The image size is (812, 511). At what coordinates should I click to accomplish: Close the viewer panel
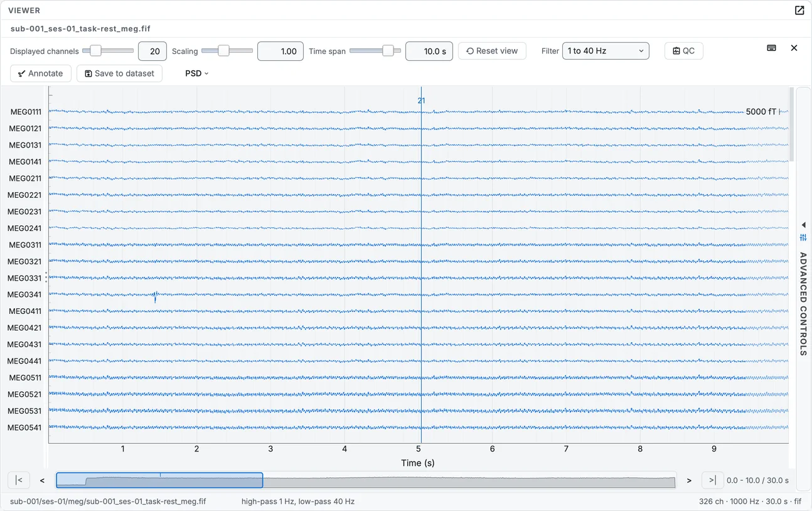(794, 48)
